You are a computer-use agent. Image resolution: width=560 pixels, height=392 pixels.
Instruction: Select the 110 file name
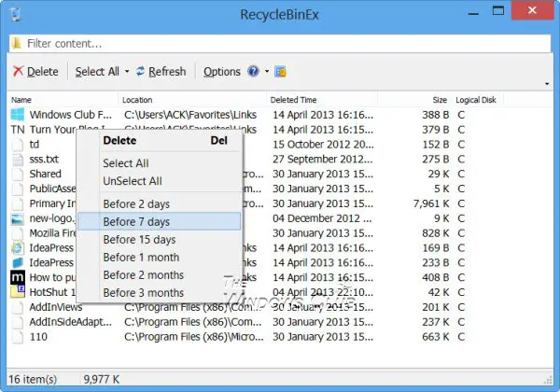(x=38, y=337)
